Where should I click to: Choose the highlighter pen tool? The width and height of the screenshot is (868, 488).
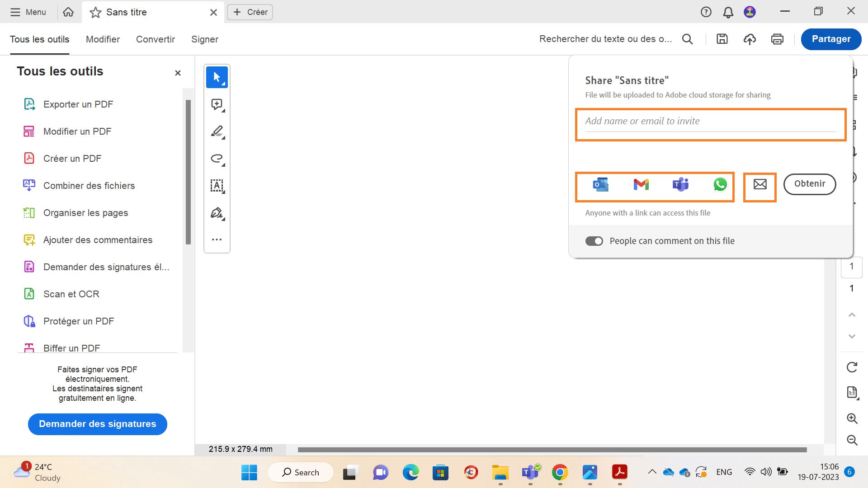pyautogui.click(x=217, y=131)
